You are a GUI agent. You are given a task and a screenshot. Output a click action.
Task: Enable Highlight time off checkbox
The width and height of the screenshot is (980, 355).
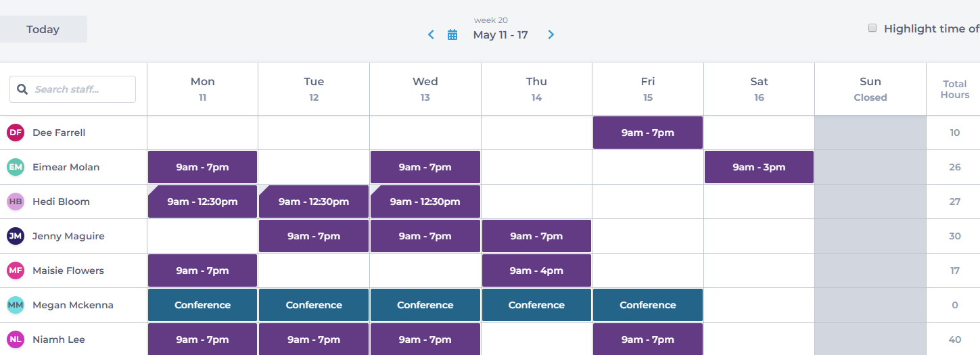point(872,28)
